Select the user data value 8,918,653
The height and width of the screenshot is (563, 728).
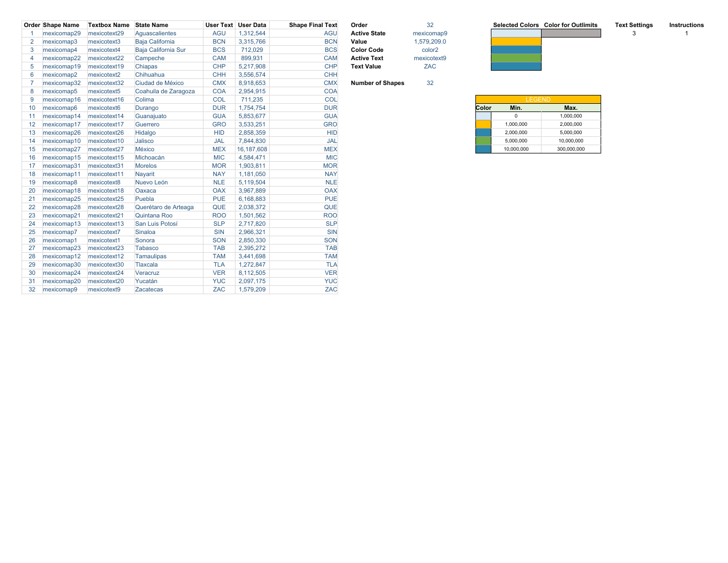[252, 83]
